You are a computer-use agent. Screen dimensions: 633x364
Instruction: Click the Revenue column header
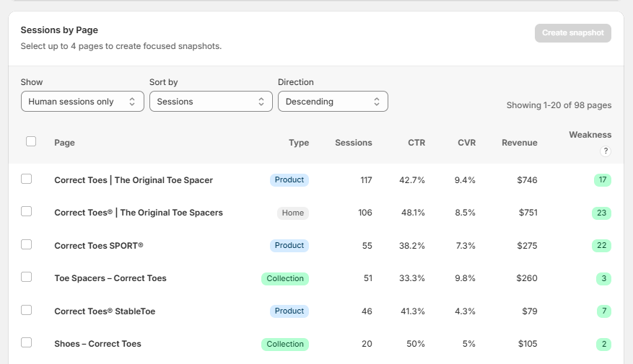[x=520, y=143]
